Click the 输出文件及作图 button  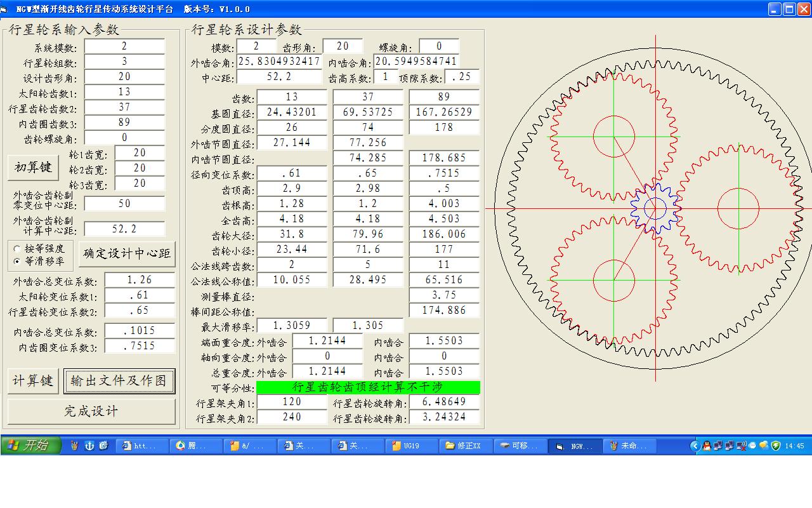[x=119, y=381]
